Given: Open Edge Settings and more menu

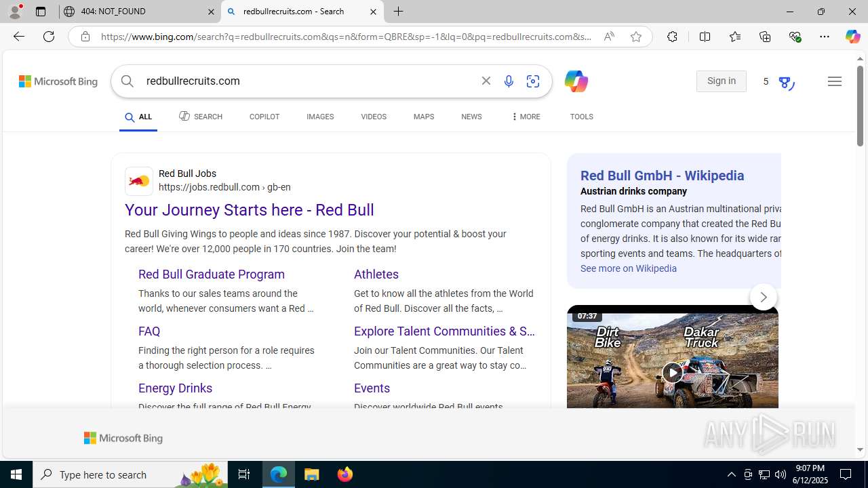Looking at the screenshot, I should pos(825,37).
